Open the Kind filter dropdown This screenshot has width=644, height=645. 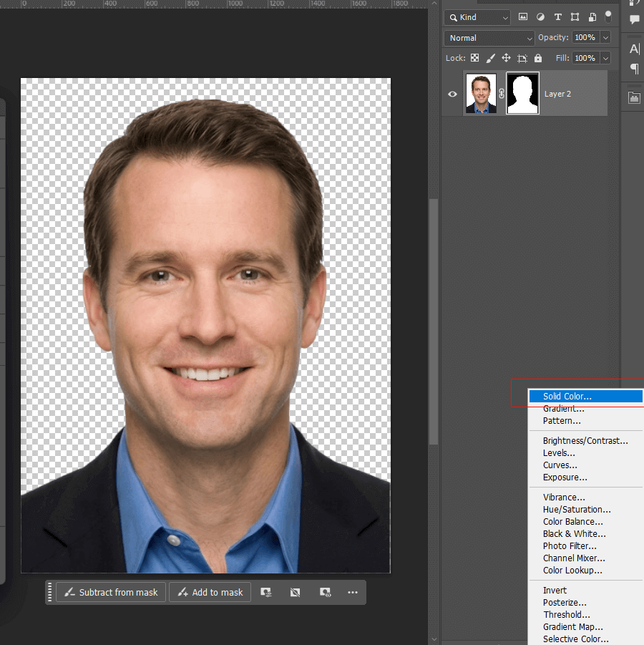click(x=477, y=16)
